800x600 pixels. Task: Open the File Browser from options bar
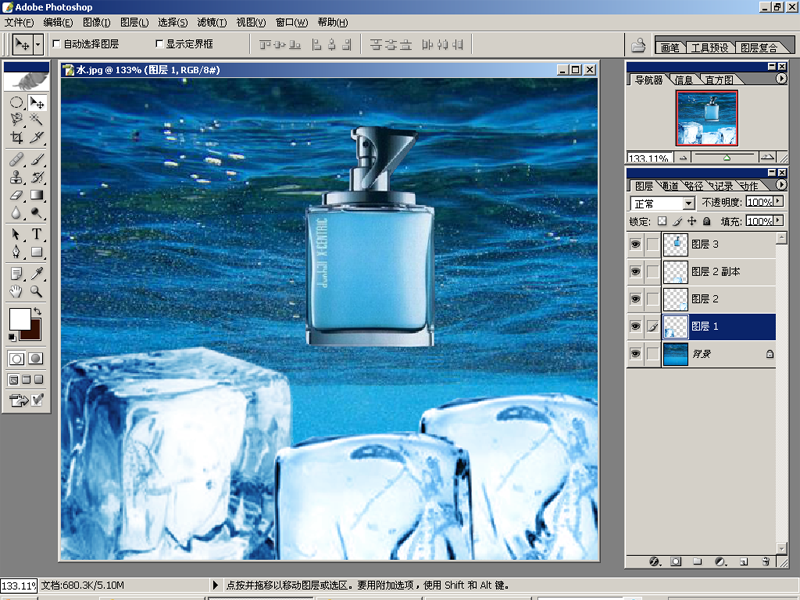638,45
